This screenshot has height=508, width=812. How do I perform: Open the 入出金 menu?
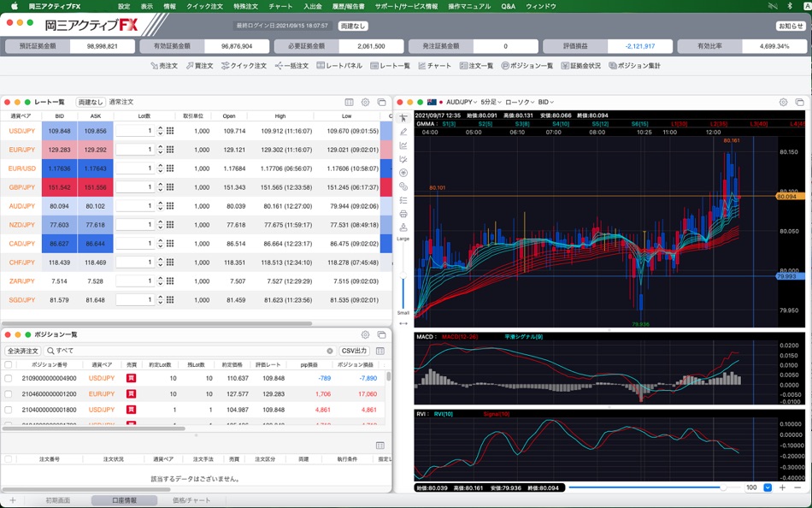click(312, 6)
